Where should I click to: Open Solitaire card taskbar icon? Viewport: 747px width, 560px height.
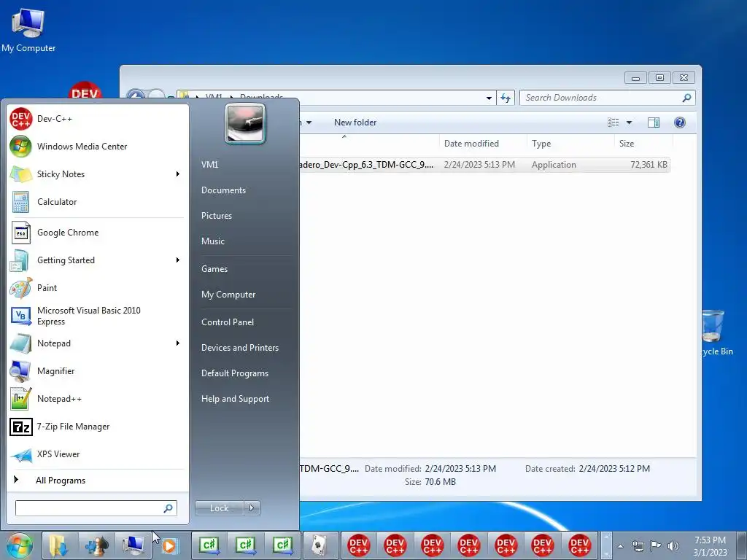321,545
